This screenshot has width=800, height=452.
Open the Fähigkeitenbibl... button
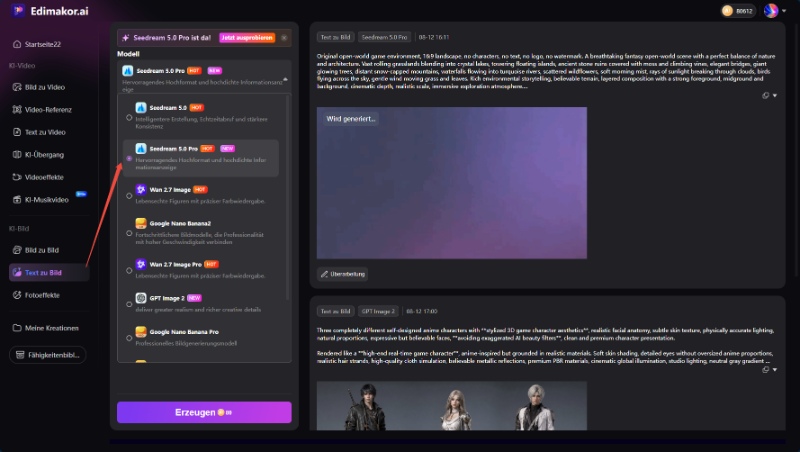click(47, 355)
